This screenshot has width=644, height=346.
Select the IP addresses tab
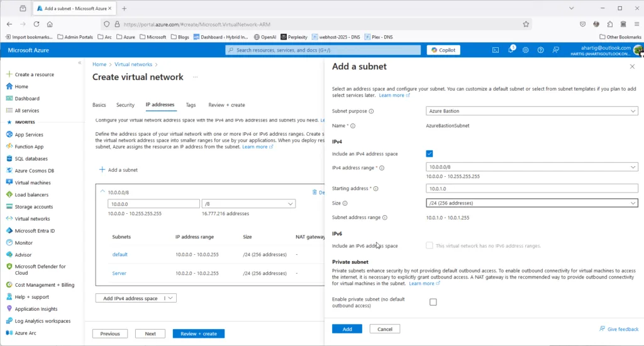160,105
